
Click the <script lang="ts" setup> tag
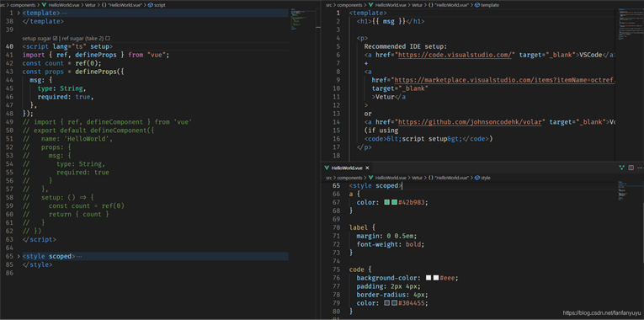(67, 46)
